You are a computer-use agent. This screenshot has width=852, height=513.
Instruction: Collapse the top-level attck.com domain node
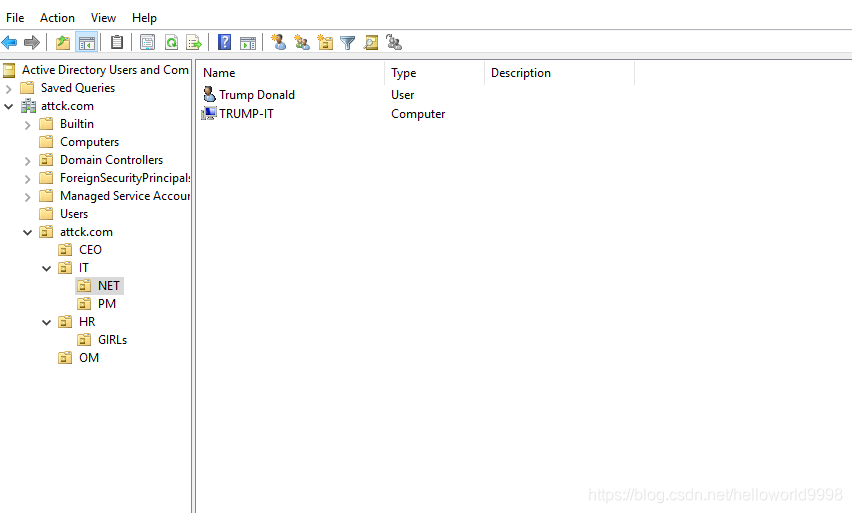point(8,106)
